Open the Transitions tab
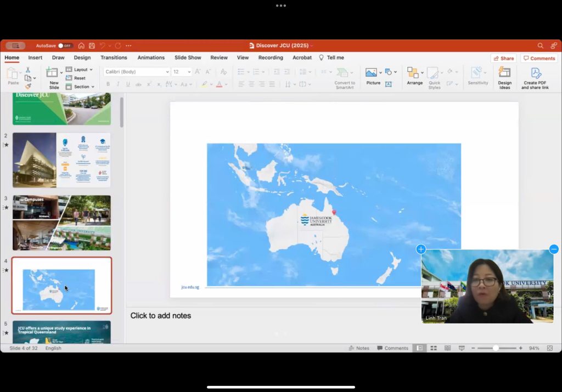 114,58
